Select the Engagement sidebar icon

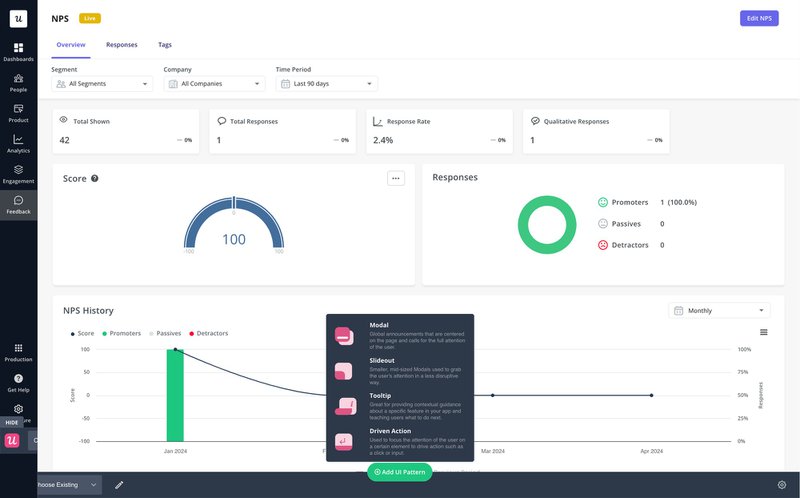[x=18, y=172]
